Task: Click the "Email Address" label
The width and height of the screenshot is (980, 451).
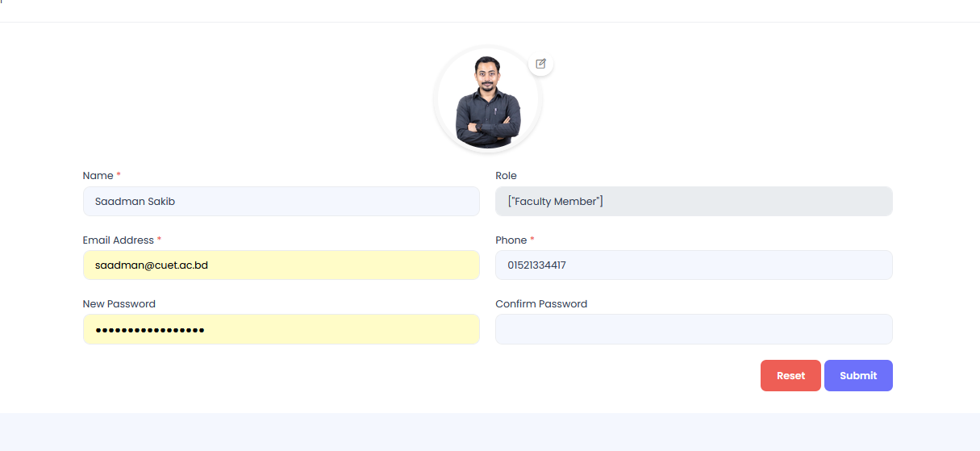Action: click(118, 240)
